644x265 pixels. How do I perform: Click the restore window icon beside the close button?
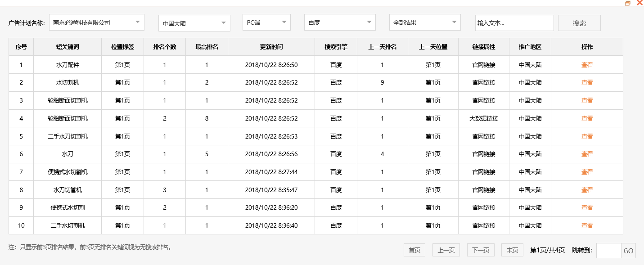628,3
